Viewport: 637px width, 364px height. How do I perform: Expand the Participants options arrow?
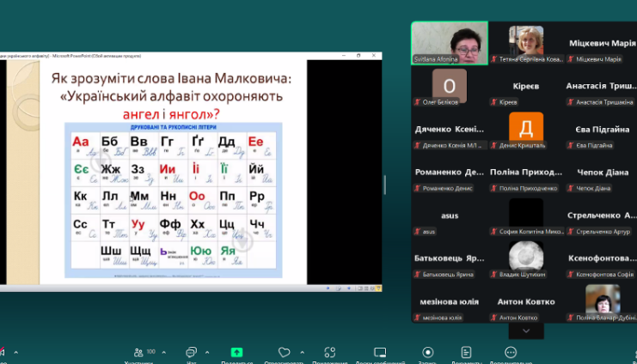[x=163, y=351]
